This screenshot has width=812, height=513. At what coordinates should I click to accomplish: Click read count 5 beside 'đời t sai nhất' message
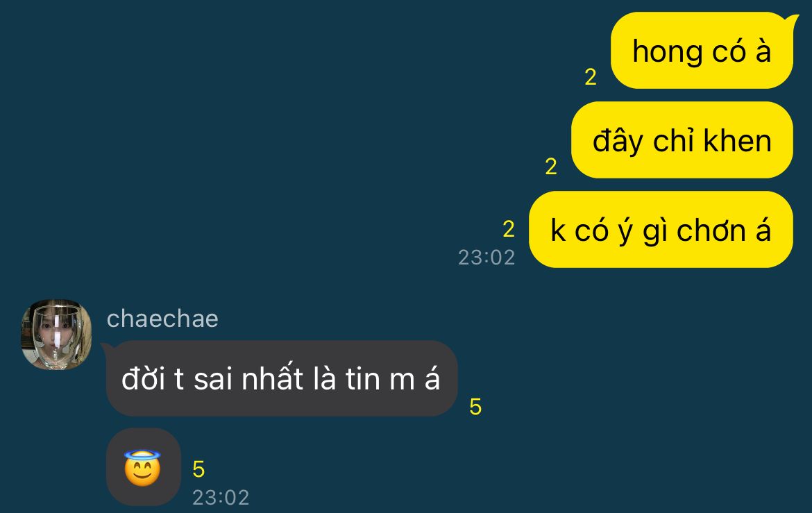(475, 407)
